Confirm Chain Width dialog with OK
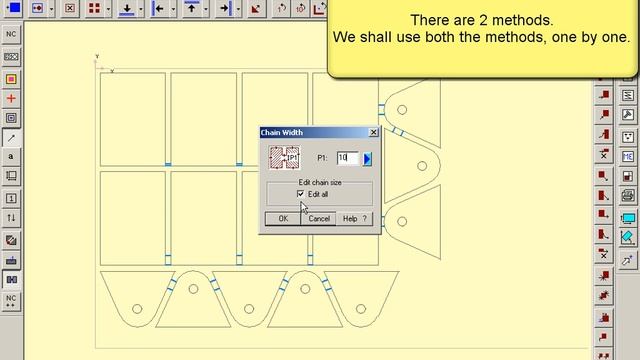Screen dimensions: 640x360 tap(283, 219)
